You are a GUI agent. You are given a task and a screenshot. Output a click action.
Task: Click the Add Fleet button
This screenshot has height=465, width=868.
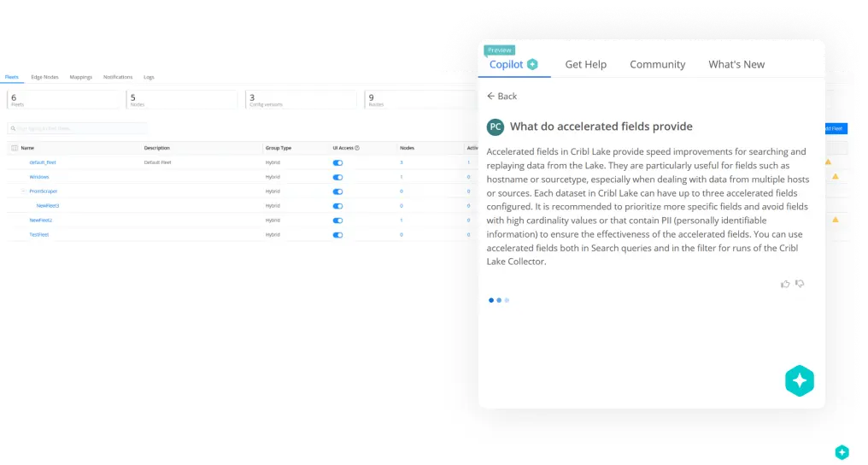836,128
